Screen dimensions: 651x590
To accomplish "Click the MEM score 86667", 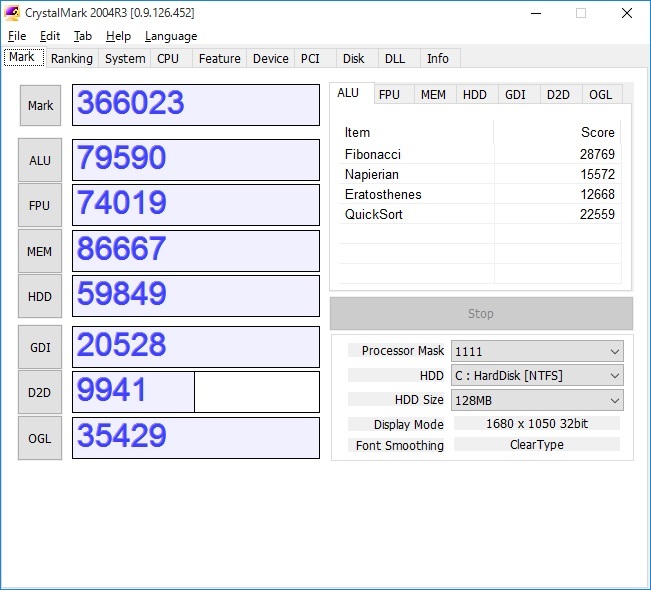I will 196,251.
